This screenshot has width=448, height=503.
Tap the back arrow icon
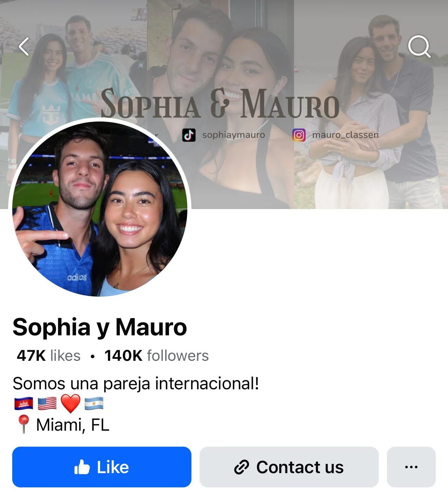24,46
